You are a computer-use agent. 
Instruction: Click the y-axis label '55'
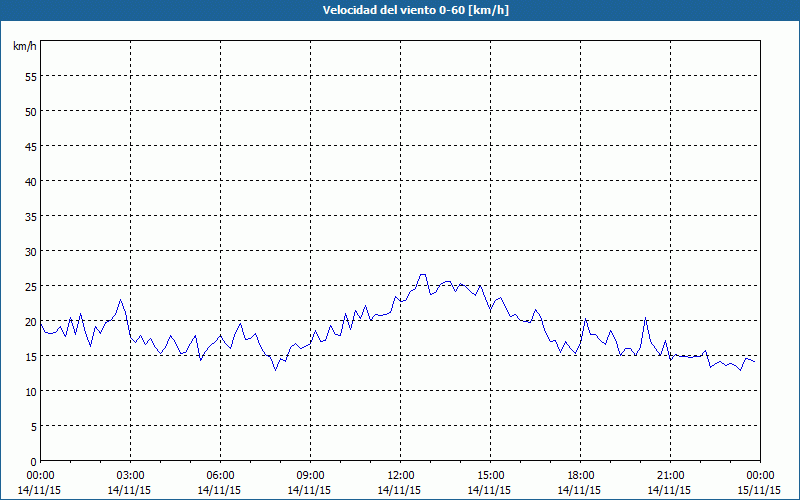point(31,77)
